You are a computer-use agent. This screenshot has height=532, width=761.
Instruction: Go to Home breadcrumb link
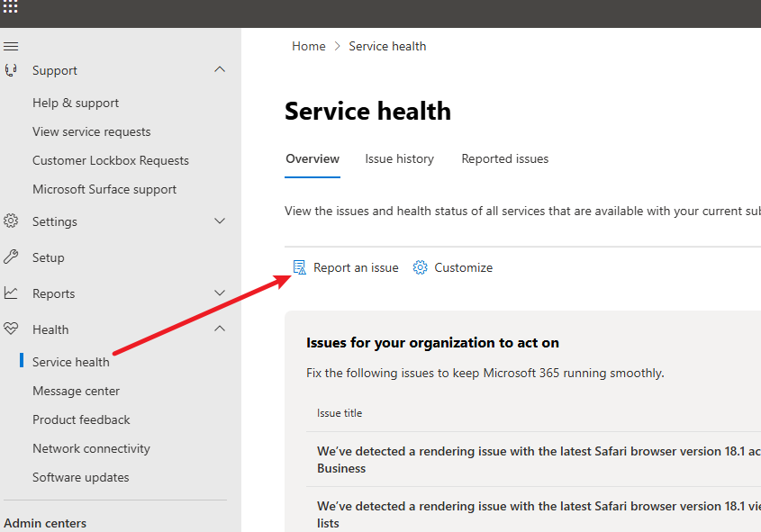tap(309, 46)
